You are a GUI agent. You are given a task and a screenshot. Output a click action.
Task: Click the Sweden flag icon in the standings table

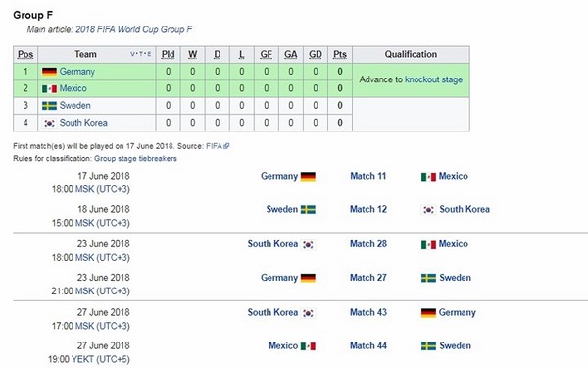(x=49, y=106)
